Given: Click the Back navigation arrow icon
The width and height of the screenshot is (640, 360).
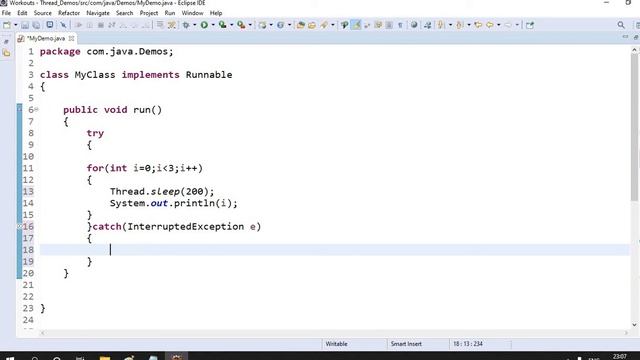Looking at the screenshot, I should tap(490, 25).
